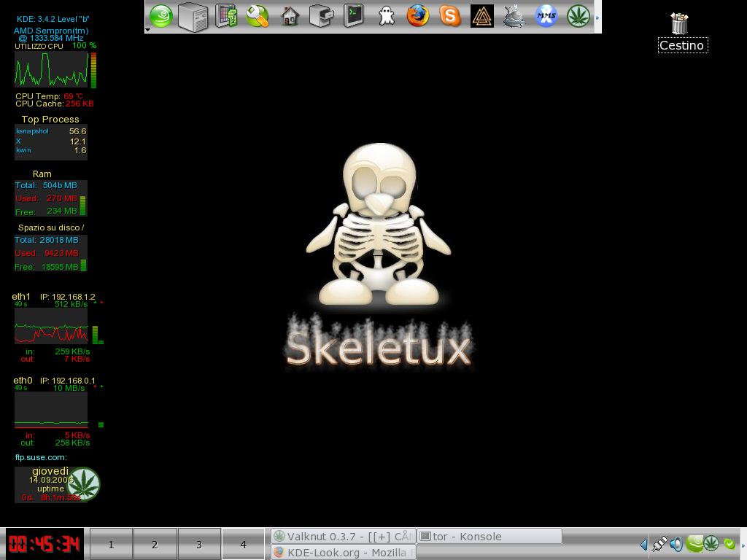Launch the office suite icon in top panel

[x=226, y=16]
